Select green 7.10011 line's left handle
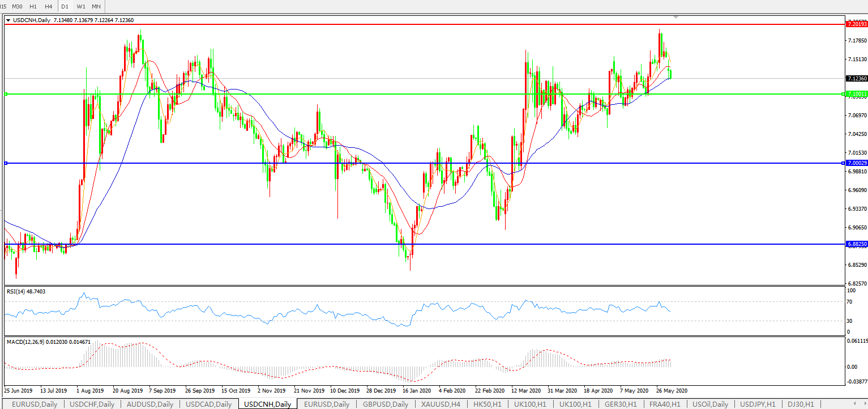 coord(6,94)
